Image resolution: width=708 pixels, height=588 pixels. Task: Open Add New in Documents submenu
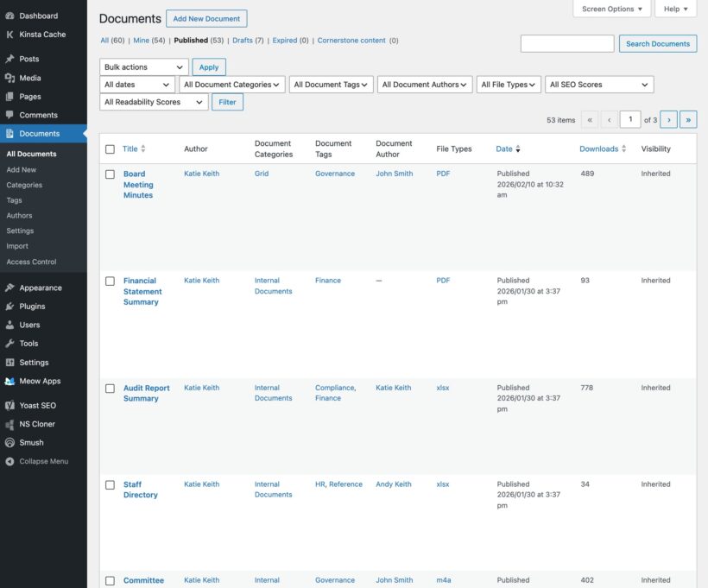pyautogui.click(x=22, y=169)
